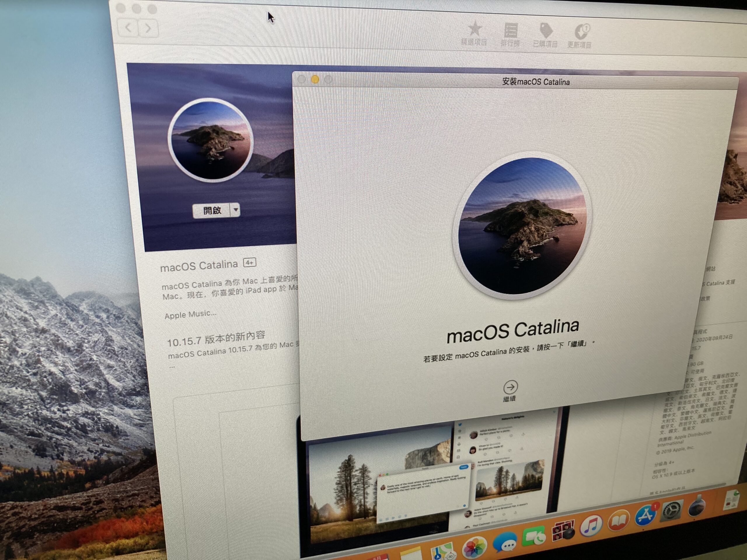The width and height of the screenshot is (747, 560).
Task: Click the 4+ age rating badge
Action: tap(250, 262)
